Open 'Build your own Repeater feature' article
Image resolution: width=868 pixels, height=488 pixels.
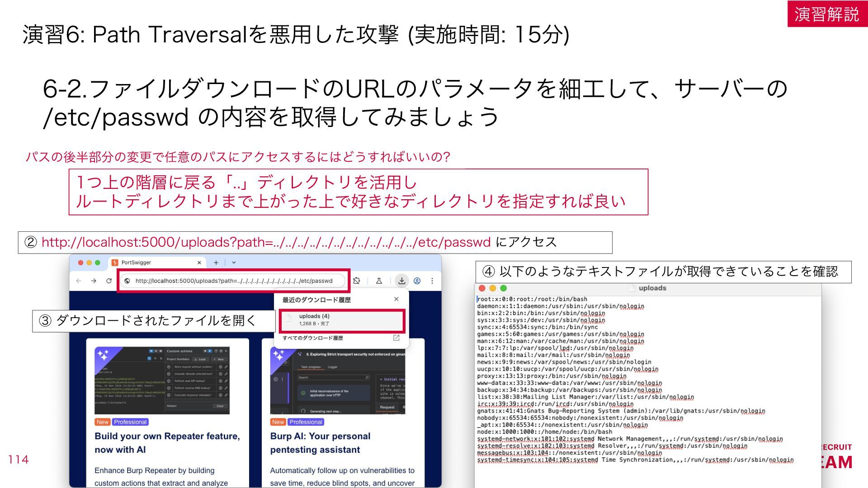click(x=167, y=443)
